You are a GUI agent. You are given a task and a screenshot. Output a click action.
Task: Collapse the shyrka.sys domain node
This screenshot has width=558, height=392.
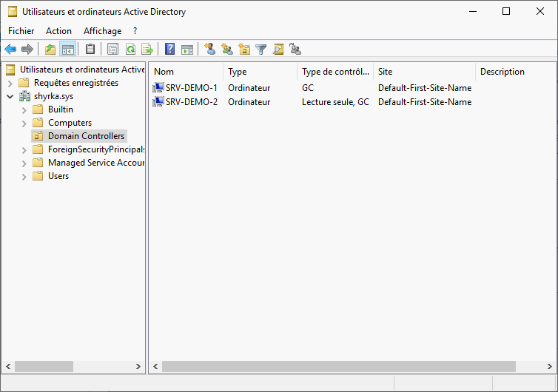tap(10, 96)
